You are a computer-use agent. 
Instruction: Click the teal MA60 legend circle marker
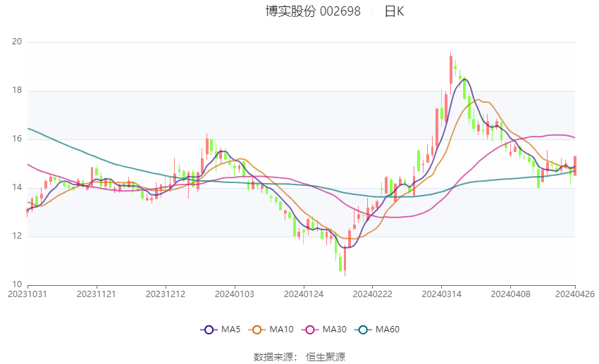pos(364,330)
